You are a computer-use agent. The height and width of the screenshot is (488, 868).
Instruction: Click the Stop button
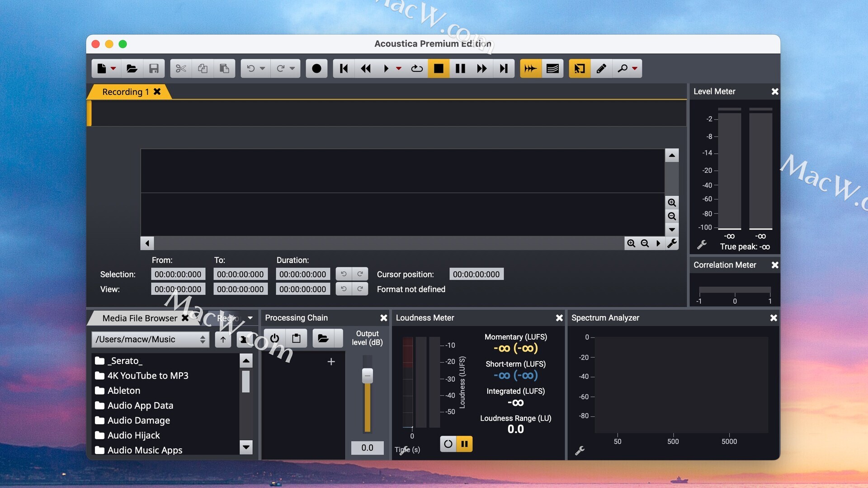(x=439, y=69)
